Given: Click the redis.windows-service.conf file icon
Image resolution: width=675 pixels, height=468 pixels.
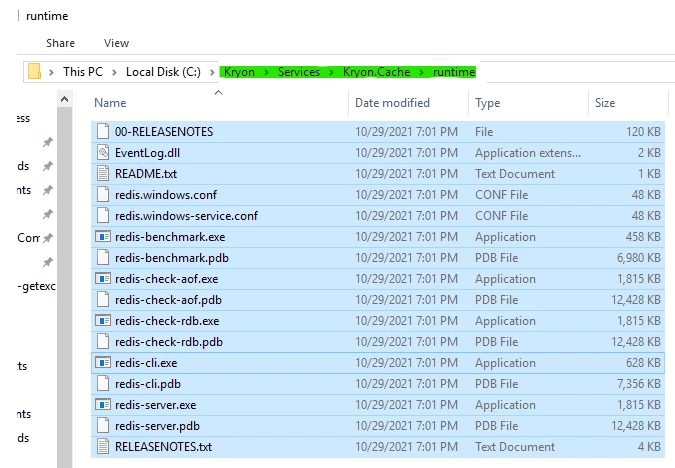Looking at the screenshot, I should [103, 215].
